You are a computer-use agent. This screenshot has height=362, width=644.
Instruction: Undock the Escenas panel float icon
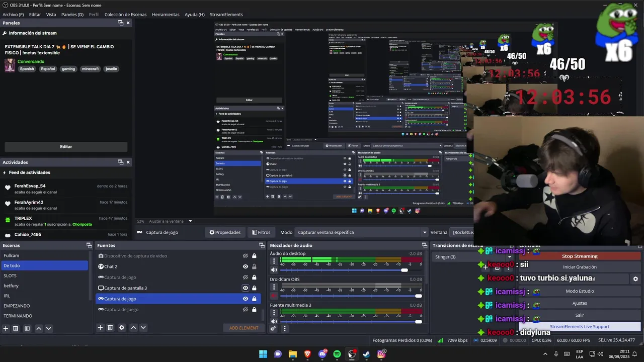pyautogui.click(x=89, y=245)
